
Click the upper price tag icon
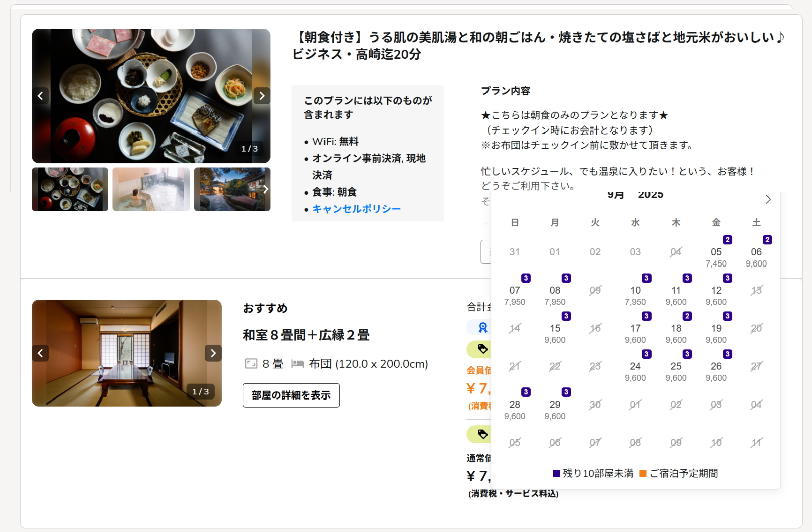[x=483, y=349]
